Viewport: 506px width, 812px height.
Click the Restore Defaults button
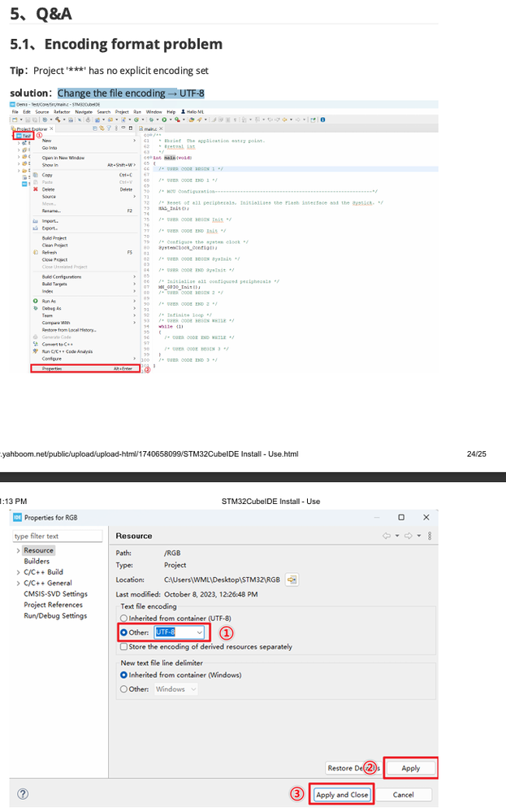[354, 768]
